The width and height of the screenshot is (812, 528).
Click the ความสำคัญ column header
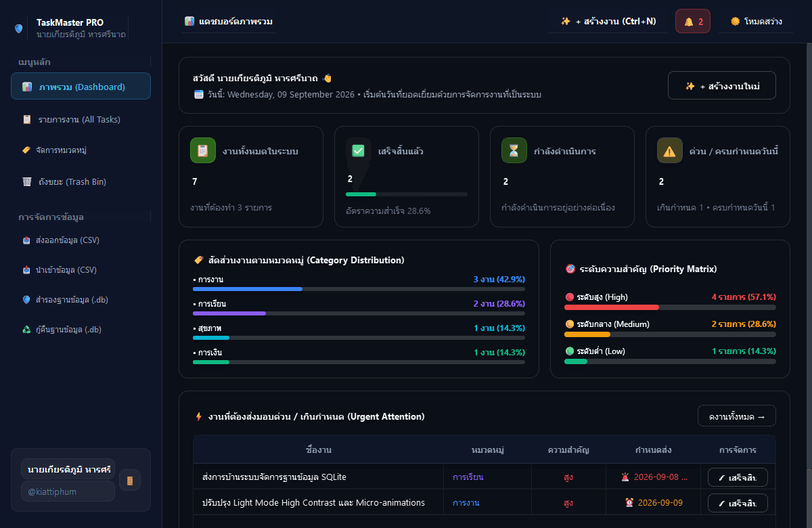click(568, 450)
